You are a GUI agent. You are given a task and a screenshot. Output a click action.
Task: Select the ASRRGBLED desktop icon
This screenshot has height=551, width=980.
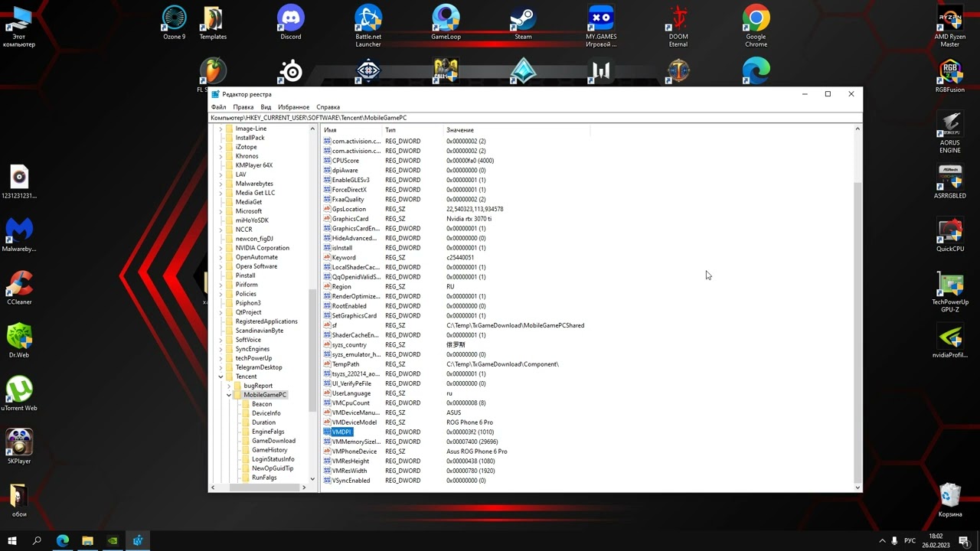pos(950,181)
